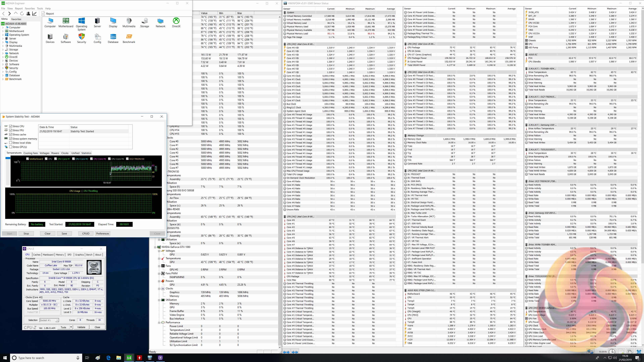644x362 pixels.
Task: Click the AIDA64 toolbar graph icon
Action: point(35,13)
